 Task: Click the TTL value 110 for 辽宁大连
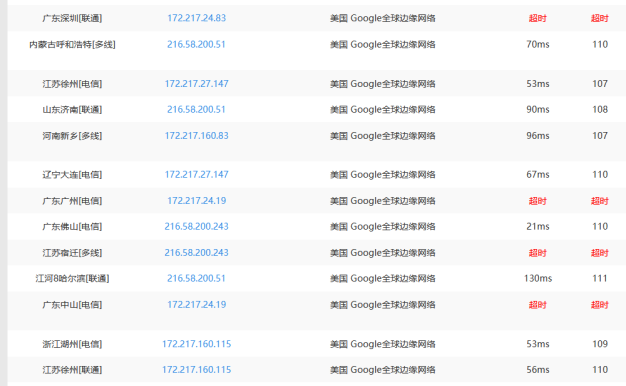coord(600,174)
